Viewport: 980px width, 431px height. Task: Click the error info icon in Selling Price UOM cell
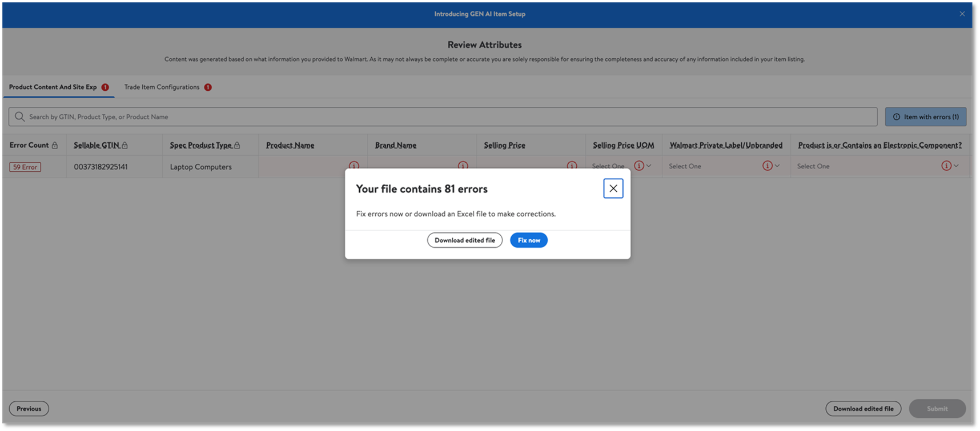pyautogui.click(x=639, y=166)
